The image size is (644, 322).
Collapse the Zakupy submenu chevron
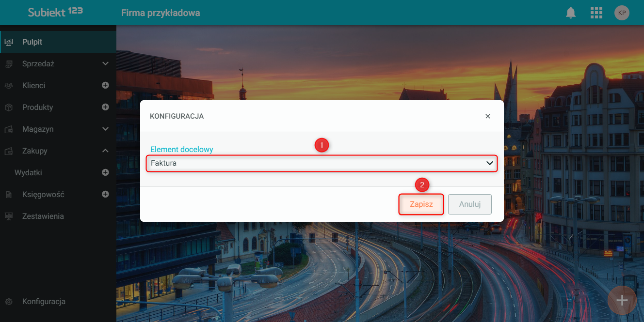106,151
